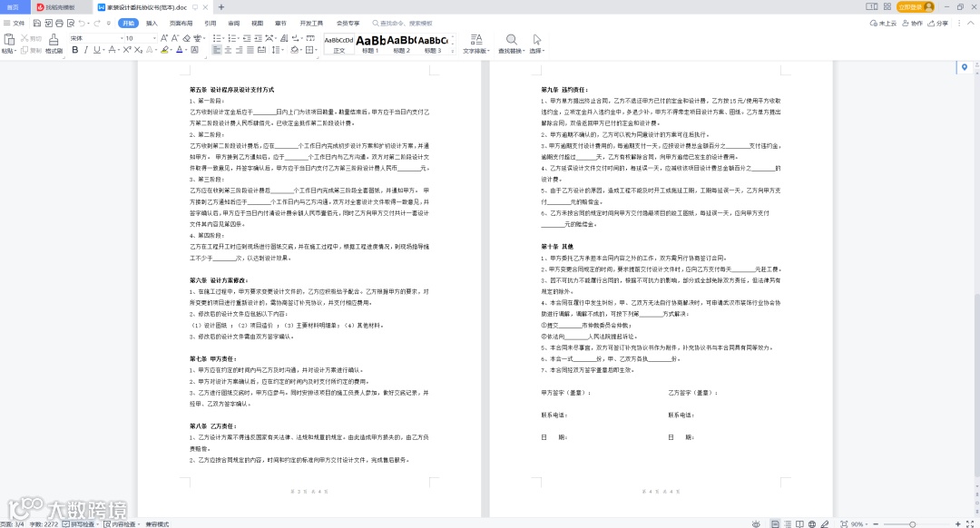Click the 协作 Collaborate button

[x=913, y=23]
